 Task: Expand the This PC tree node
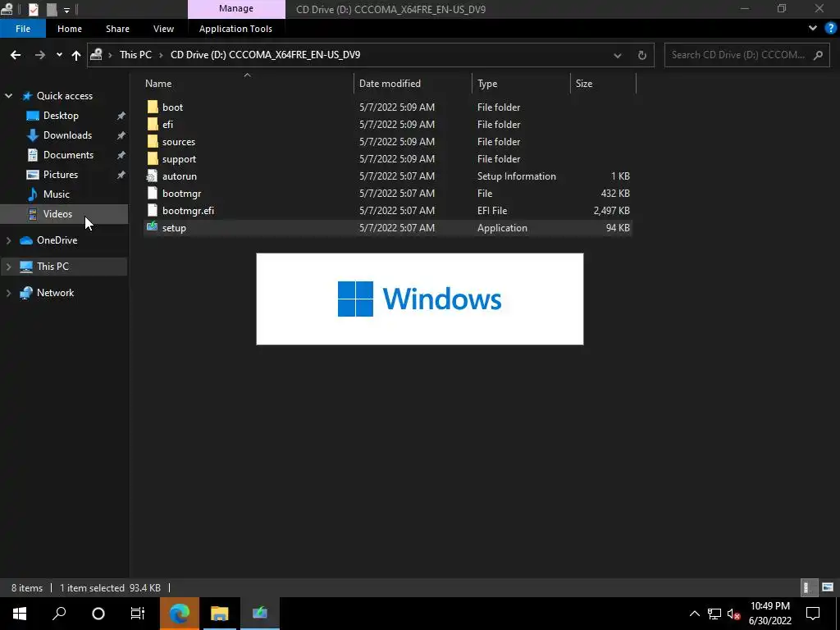(8, 267)
